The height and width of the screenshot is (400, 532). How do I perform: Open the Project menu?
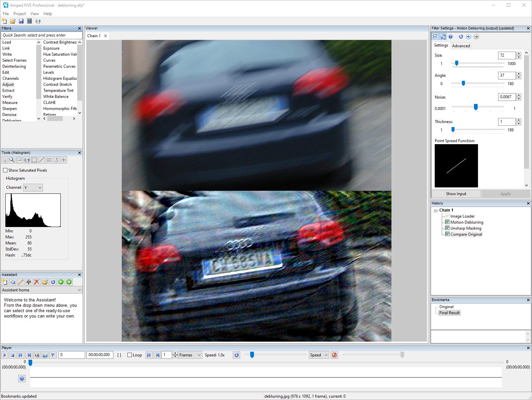pos(19,14)
